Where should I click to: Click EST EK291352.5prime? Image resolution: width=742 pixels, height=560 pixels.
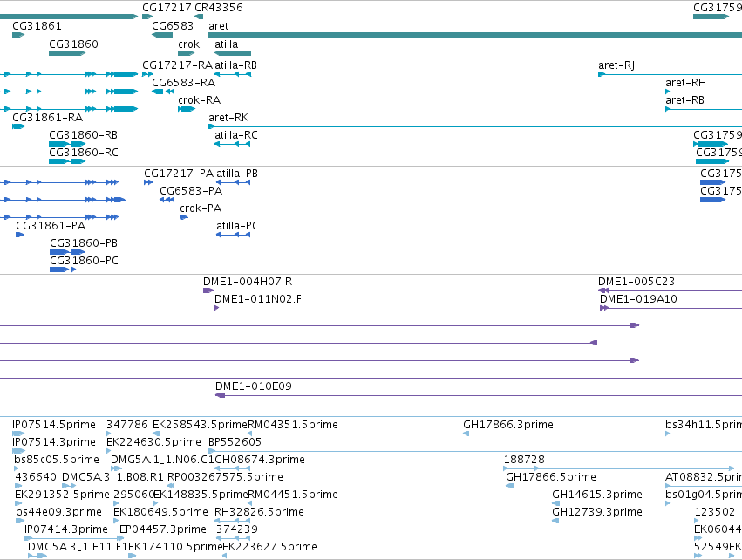62,495
